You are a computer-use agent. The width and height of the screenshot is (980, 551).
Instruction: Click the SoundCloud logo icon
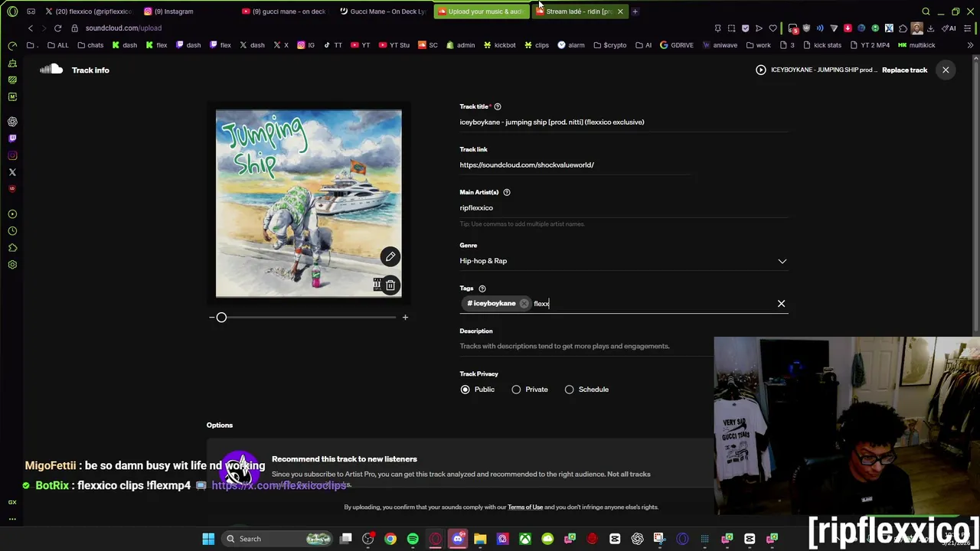[51, 70]
